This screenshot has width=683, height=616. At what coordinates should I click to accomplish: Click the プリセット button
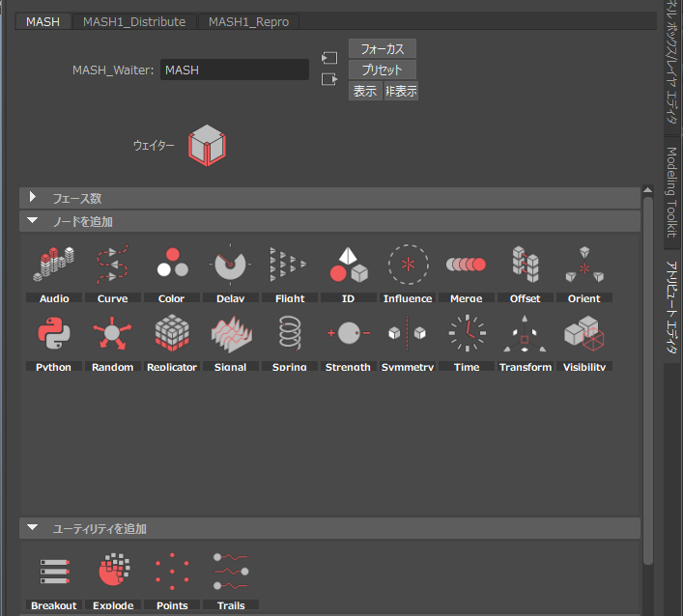[383, 70]
